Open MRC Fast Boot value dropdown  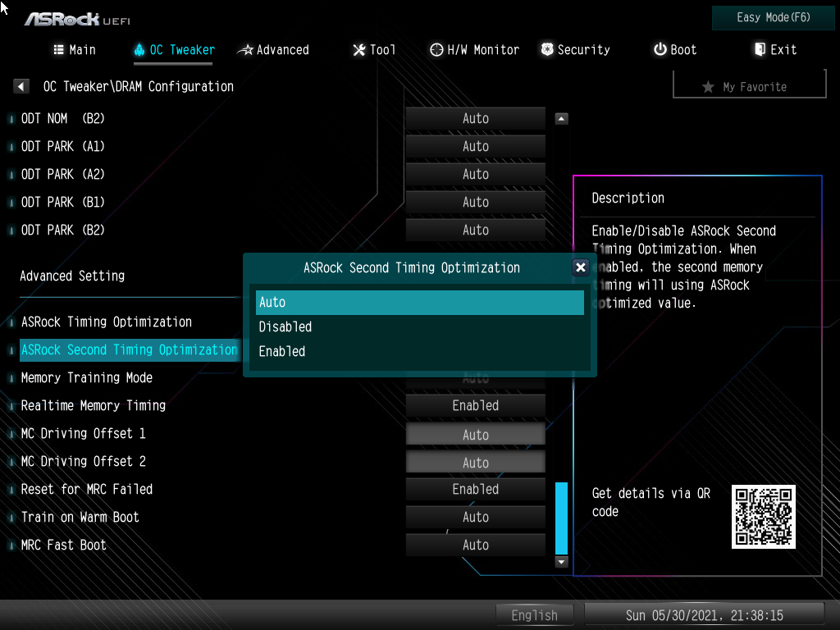[x=475, y=545]
